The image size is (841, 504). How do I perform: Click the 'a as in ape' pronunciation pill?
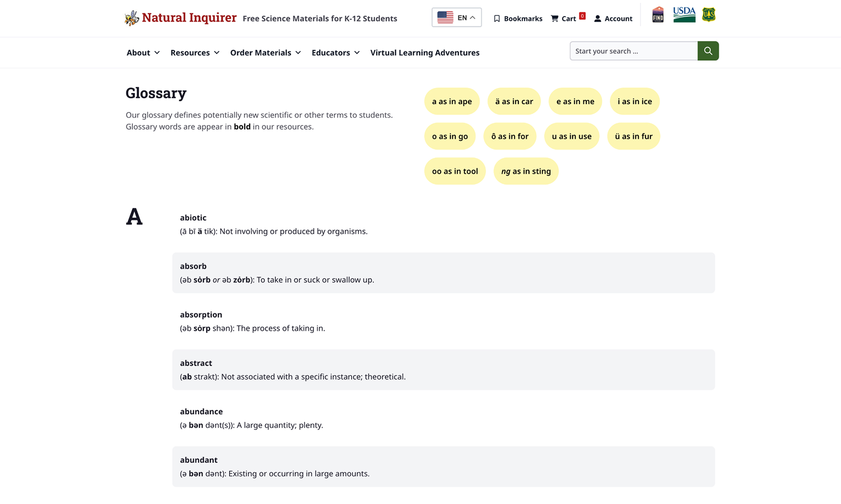click(x=452, y=101)
